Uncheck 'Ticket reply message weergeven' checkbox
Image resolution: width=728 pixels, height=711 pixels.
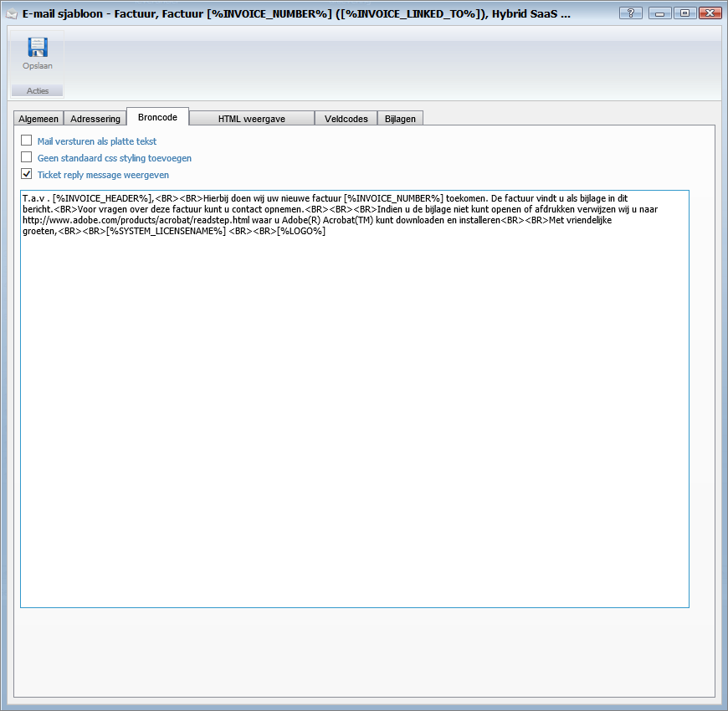pos(27,174)
